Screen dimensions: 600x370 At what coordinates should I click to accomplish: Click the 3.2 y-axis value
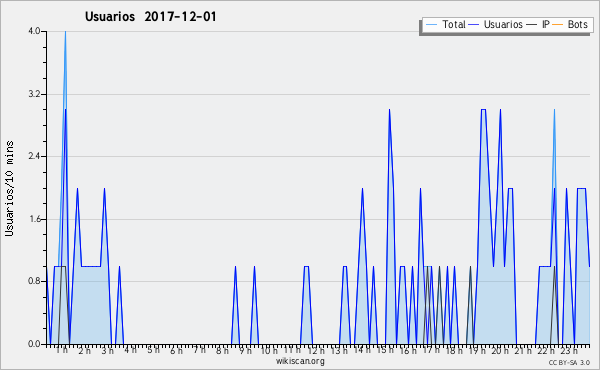(x=34, y=94)
